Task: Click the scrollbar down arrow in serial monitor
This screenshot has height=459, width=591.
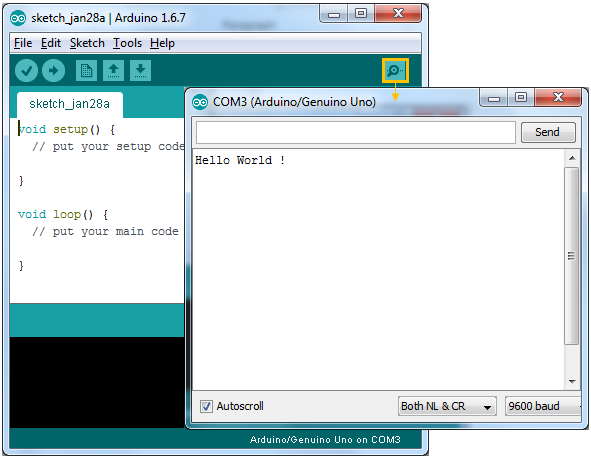Action: pyautogui.click(x=572, y=382)
